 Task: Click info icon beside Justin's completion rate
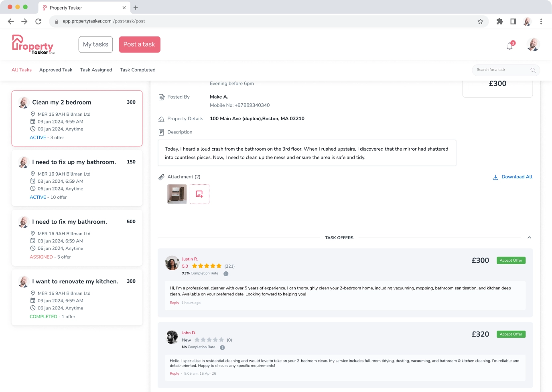click(226, 274)
